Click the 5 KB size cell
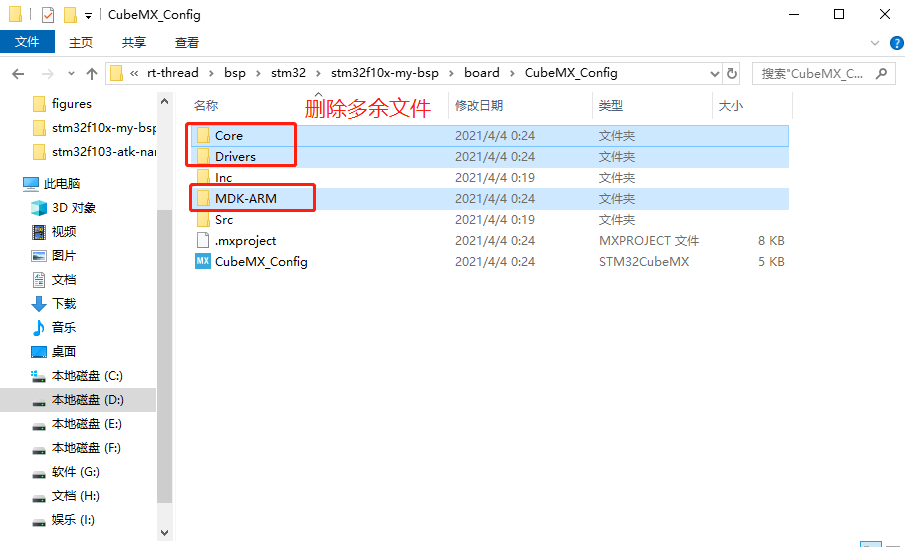The height and width of the screenshot is (547, 905). pyautogui.click(x=771, y=262)
